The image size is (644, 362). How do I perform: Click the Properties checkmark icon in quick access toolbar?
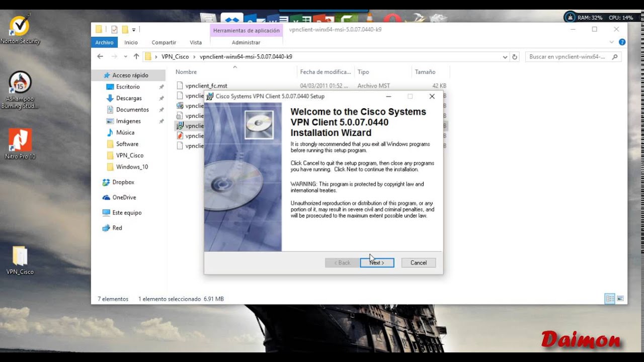point(114,30)
